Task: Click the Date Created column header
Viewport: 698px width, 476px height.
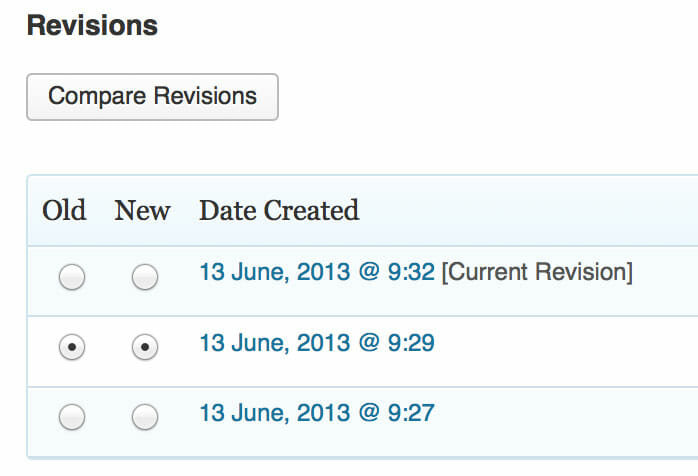Action: click(x=279, y=211)
